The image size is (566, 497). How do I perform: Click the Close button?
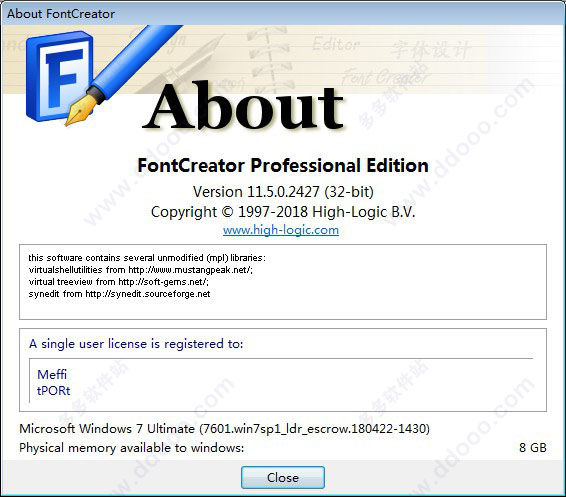[283, 477]
